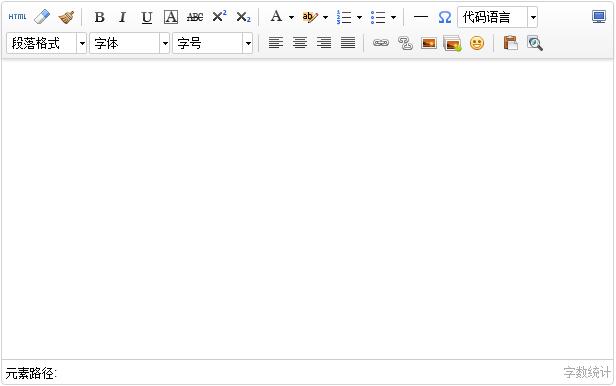Toggle bold formatting
Image resolution: width=616 pixels, height=386 pixels.
[99, 17]
